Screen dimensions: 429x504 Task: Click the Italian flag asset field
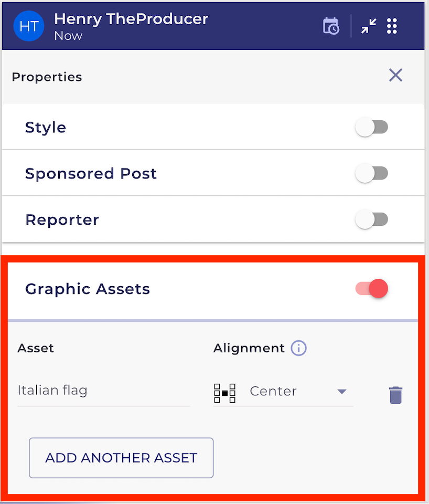[103, 391]
